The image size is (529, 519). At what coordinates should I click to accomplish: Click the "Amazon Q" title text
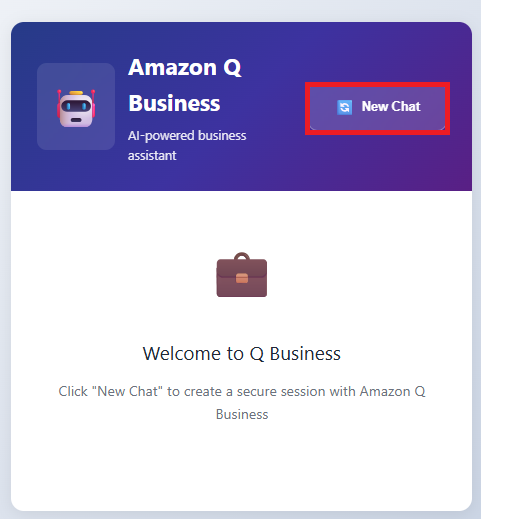coord(185,67)
